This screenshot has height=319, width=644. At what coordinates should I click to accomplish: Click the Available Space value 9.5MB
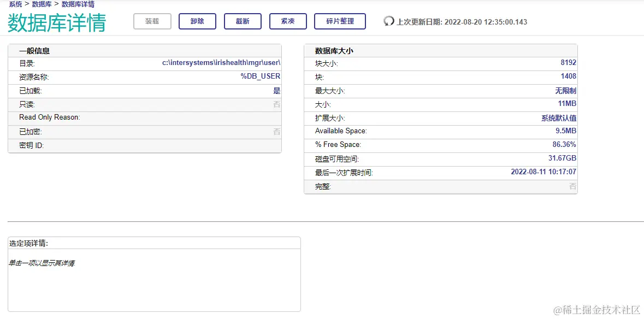tap(565, 131)
